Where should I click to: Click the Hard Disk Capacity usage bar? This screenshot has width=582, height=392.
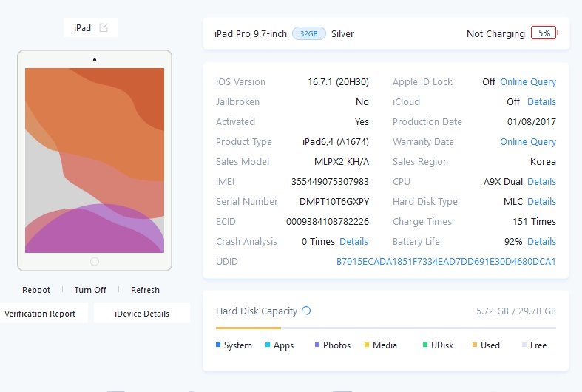pos(385,328)
